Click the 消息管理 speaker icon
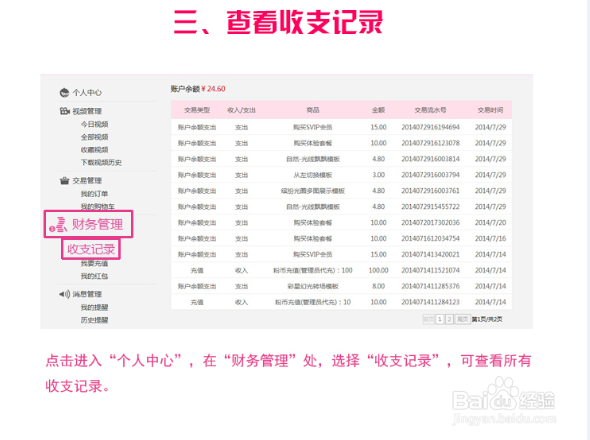The width and height of the screenshot is (590, 440). point(64,294)
